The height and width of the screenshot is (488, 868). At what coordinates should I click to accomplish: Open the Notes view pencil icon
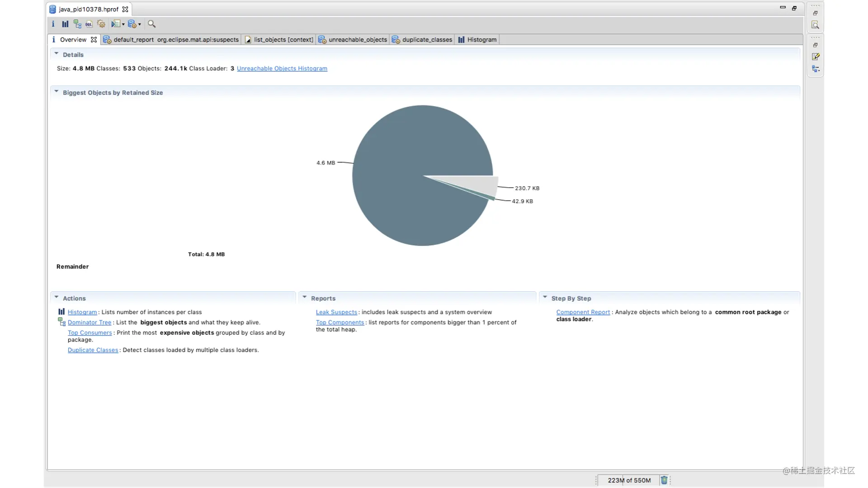tap(816, 57)
